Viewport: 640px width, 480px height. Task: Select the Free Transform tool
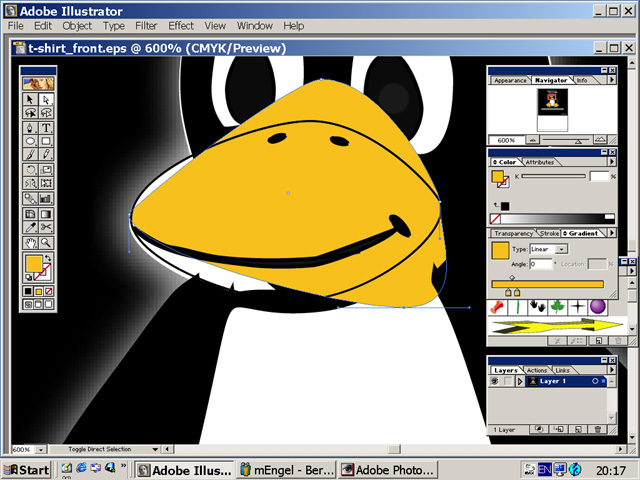46,183
